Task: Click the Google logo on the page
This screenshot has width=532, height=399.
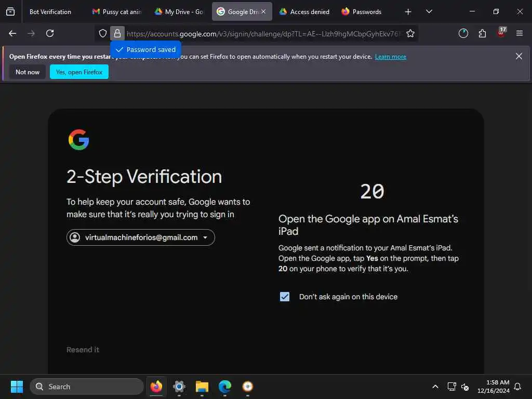Action: tap(79, 139)
